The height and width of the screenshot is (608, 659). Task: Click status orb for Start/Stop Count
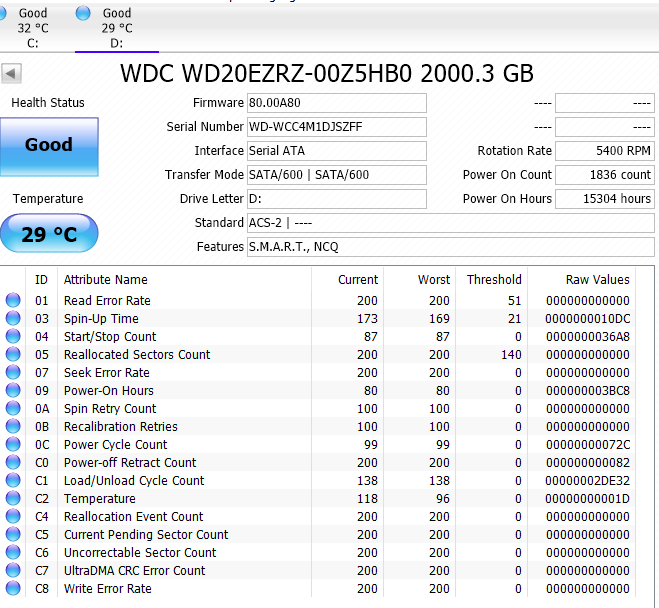pyautogui.click(x=13, y=336)
